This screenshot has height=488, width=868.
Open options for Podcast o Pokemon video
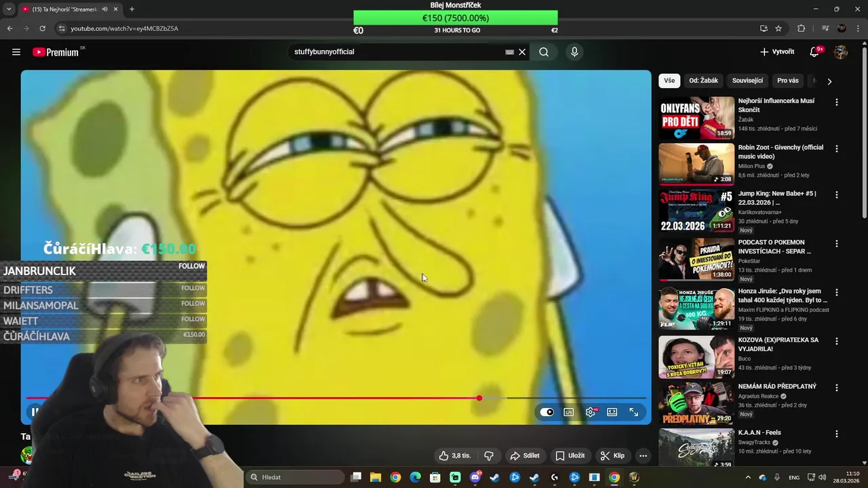coord(837,243)
